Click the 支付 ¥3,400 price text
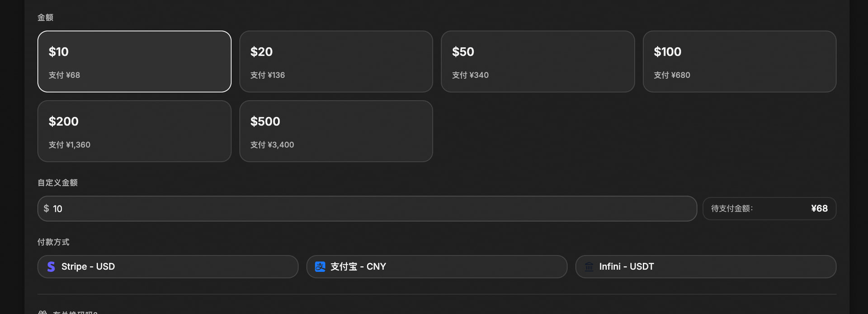Screen dimensions: 868x314 coord(272,145)
